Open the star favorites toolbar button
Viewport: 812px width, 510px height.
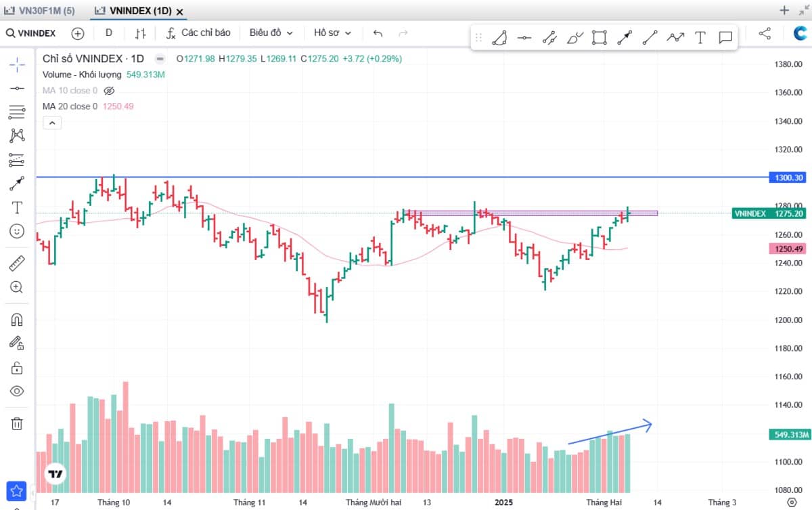pos(17,490)
